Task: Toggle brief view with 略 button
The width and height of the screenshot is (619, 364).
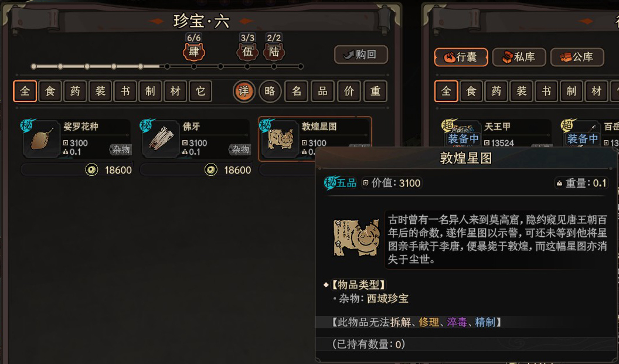Action: point(270,91)
